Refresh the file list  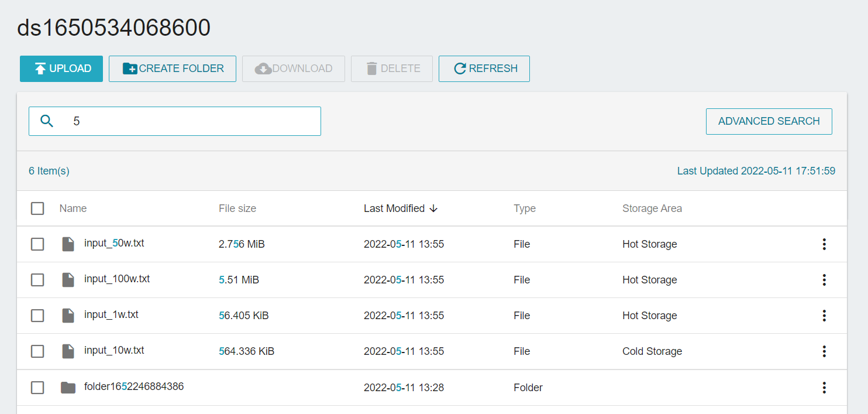[x=484, y=69]
